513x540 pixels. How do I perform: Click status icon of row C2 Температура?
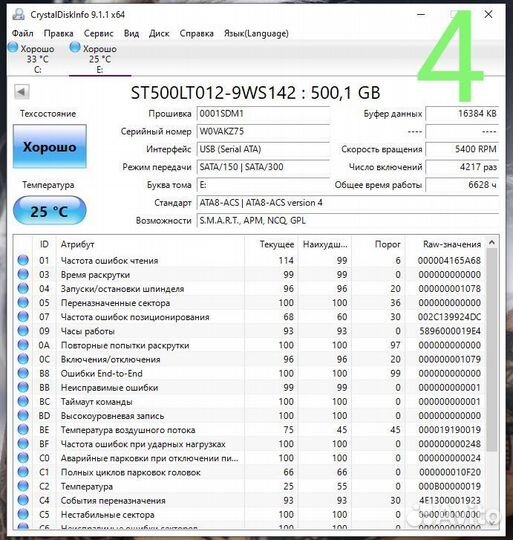tap(23, 486)
